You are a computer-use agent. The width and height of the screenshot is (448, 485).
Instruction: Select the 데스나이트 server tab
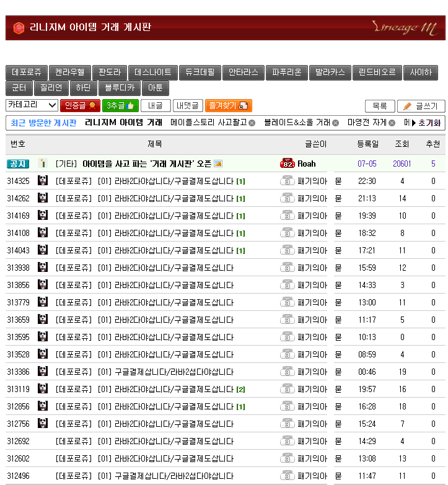coord(153,72)
